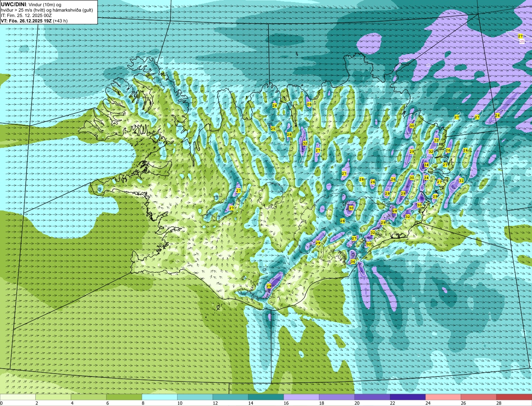Select the 20–22 m/s violet legend swatch

pyautogui.click(x=372, y=397)
